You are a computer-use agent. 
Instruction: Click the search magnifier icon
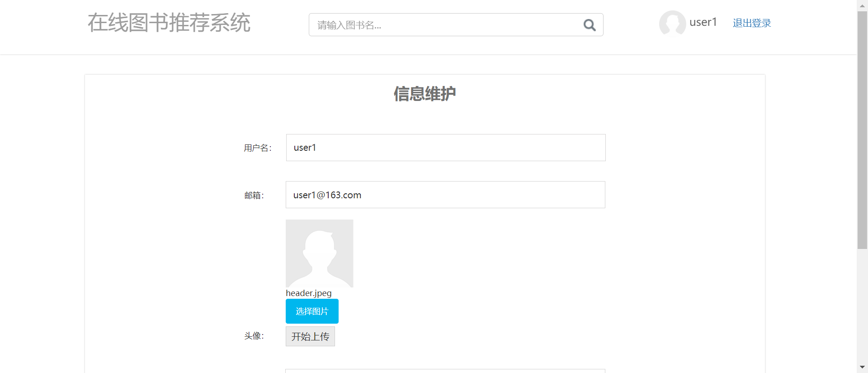(589, 25)
